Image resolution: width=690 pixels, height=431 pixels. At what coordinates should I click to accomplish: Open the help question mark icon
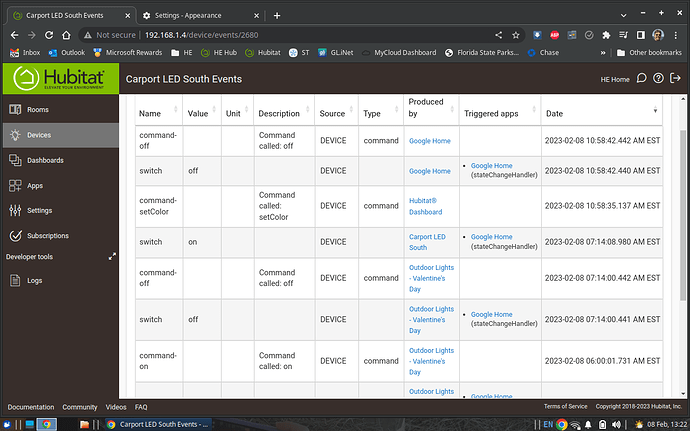coord(658,78)
